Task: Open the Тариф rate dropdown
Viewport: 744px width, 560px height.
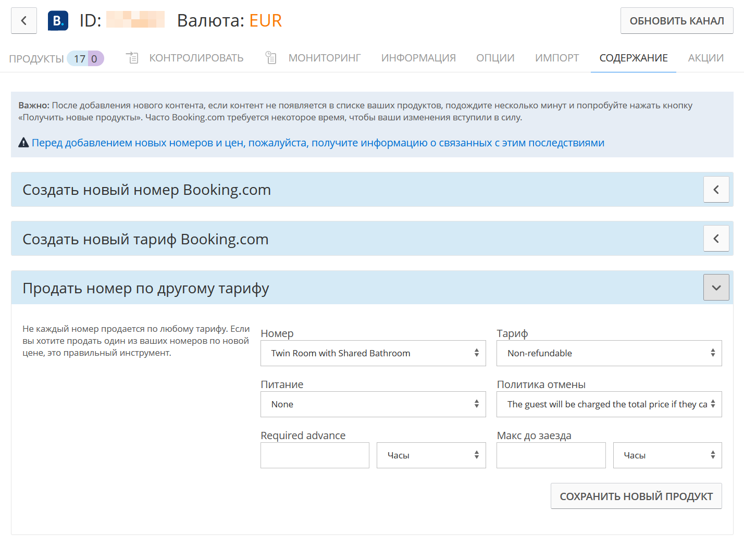Action: [609, 353]
